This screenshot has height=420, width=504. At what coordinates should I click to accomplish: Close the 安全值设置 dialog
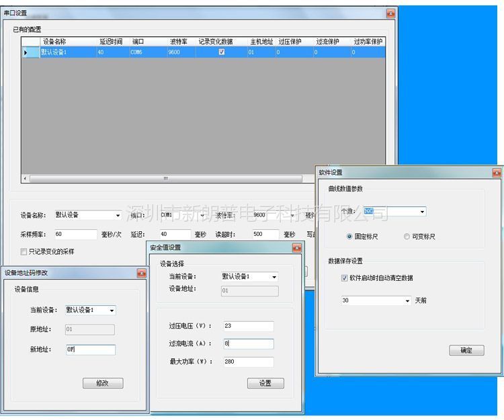tap(296, 248)
